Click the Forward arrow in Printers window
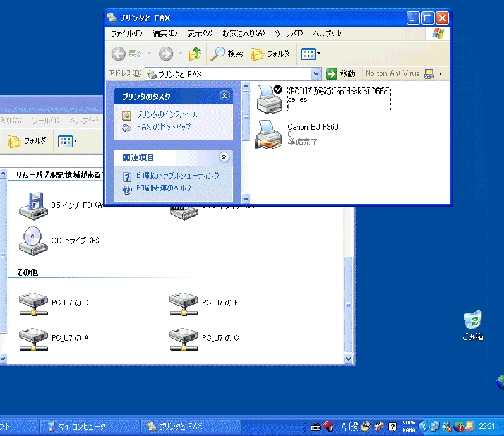 166,54
